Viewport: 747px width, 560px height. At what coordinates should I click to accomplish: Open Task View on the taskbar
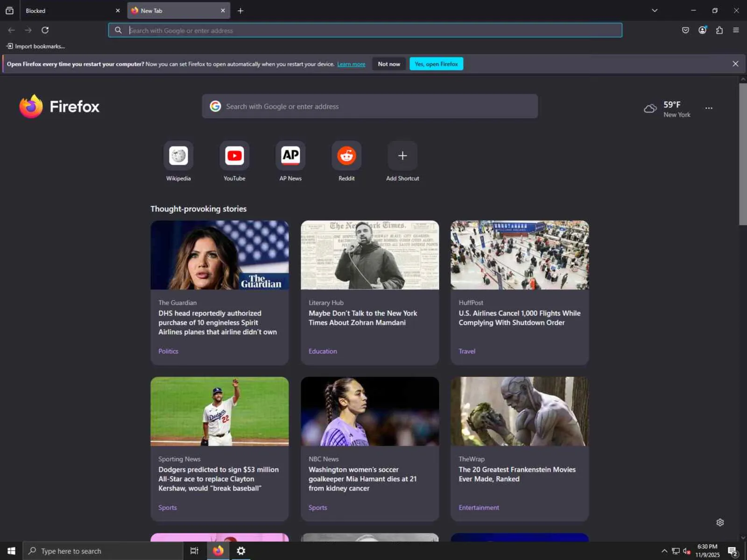(x=194, y=551)
